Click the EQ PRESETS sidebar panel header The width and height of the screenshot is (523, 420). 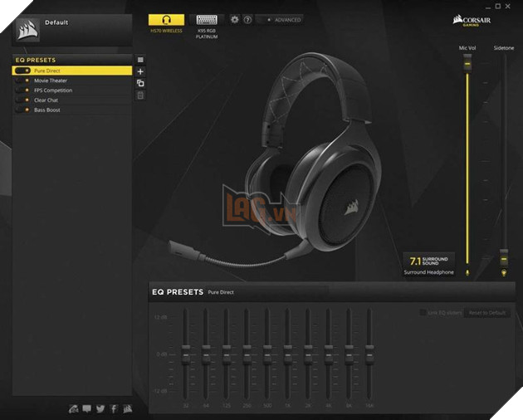pos(72,60)
